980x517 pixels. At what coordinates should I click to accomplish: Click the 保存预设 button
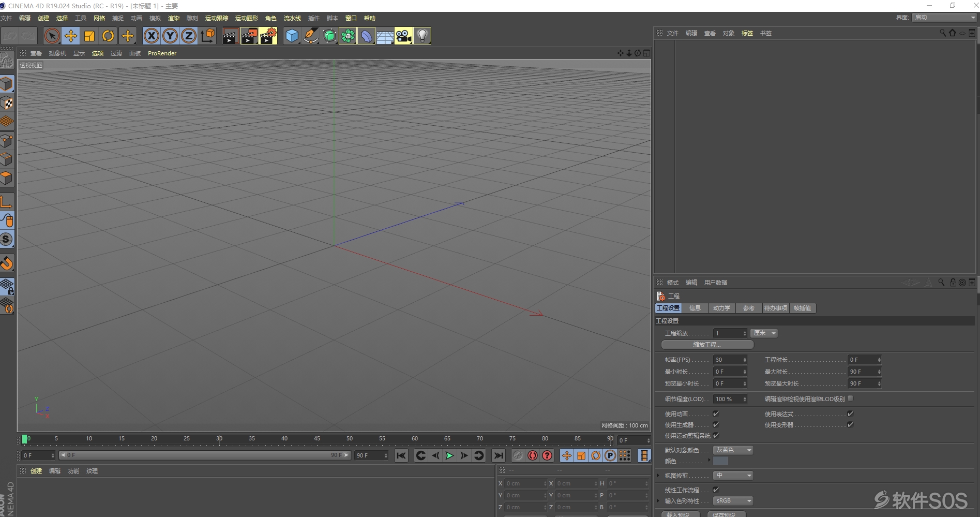726,514
